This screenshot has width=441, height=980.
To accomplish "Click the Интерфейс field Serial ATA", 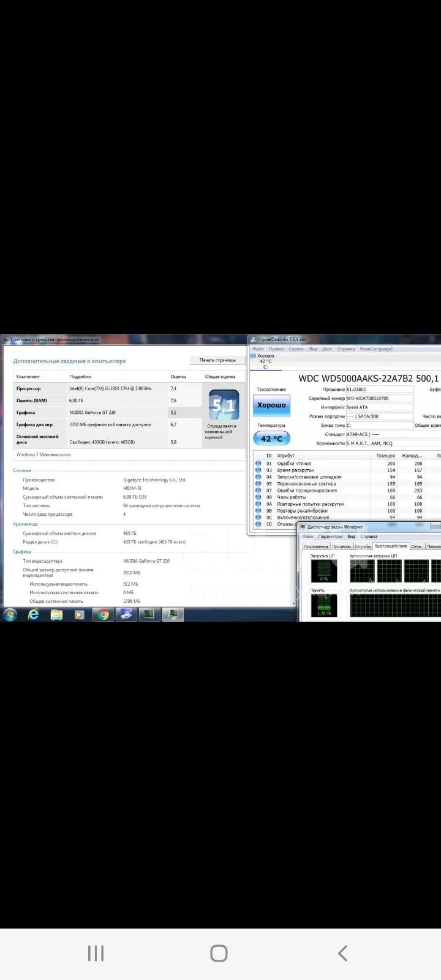I will coord(380,407).
